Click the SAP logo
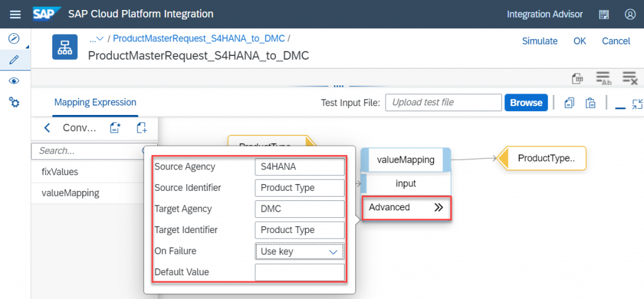644x299 pixels. (47, 14)
